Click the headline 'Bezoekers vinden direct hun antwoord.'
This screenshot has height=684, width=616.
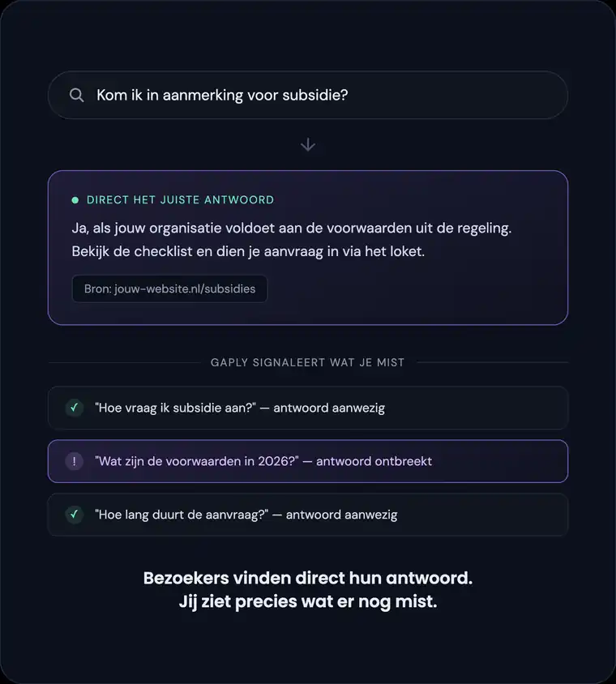[x=308, y=578]
